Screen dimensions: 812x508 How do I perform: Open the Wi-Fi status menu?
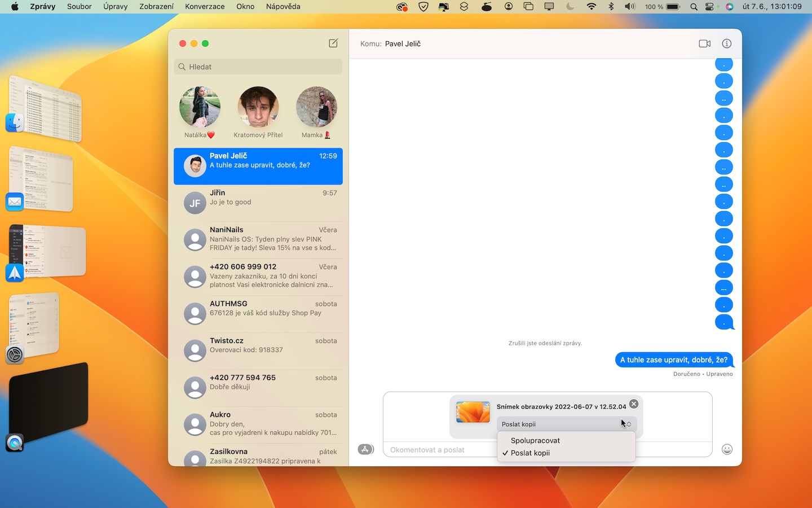pyautogui.click(x=591, y=7)
